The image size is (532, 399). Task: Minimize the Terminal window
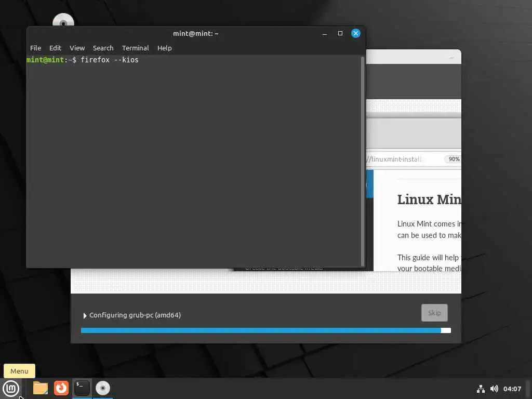point(324,34)
